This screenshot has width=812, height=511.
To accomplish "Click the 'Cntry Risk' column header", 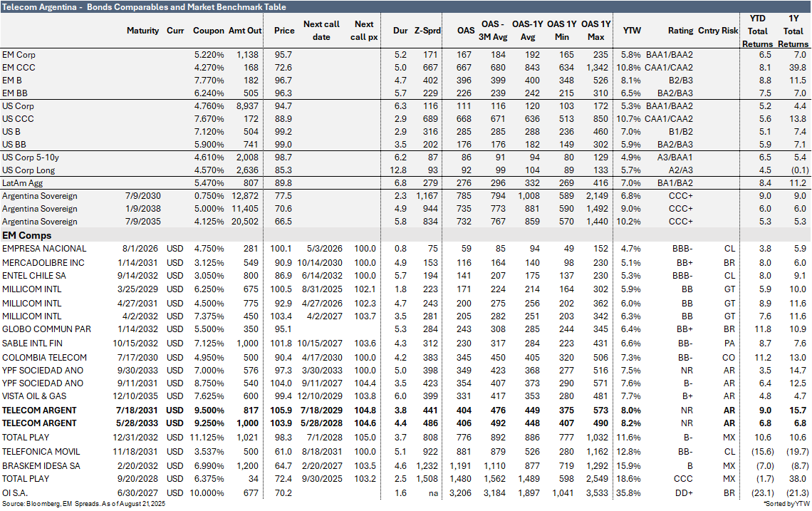I will coord(718,31).
